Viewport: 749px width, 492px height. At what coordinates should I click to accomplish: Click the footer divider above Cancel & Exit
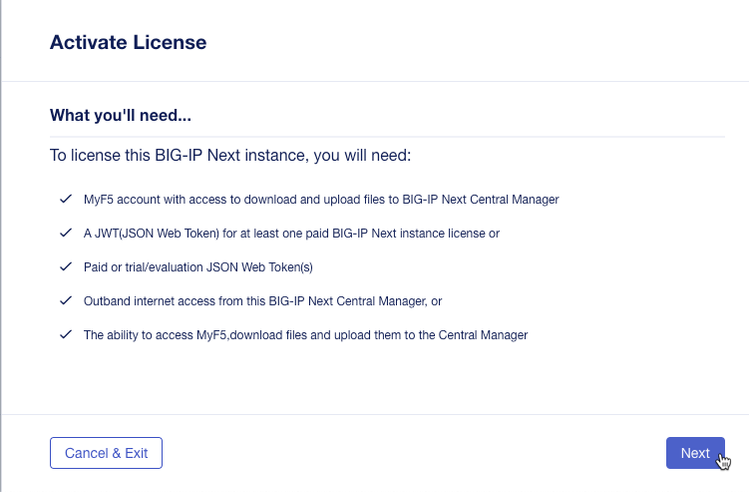[375, 414]
